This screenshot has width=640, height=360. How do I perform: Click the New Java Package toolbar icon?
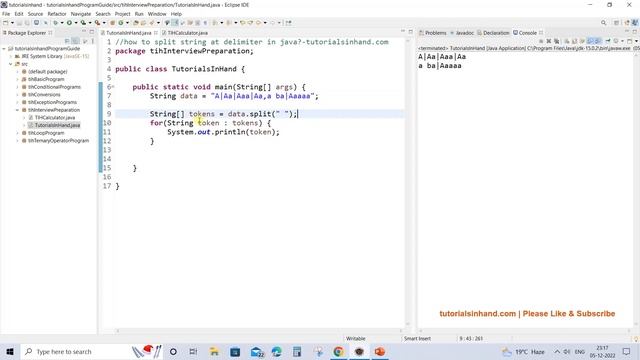tap(112, 23)
